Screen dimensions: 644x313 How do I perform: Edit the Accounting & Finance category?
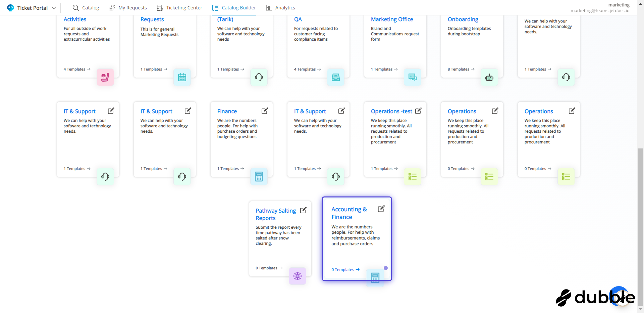(x=381, y=209)
